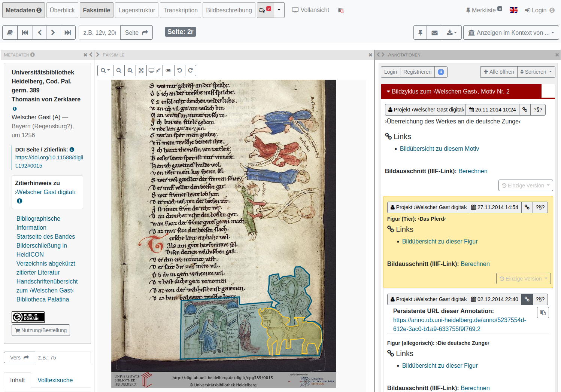Click the envelope mail icon

point(434,33)
